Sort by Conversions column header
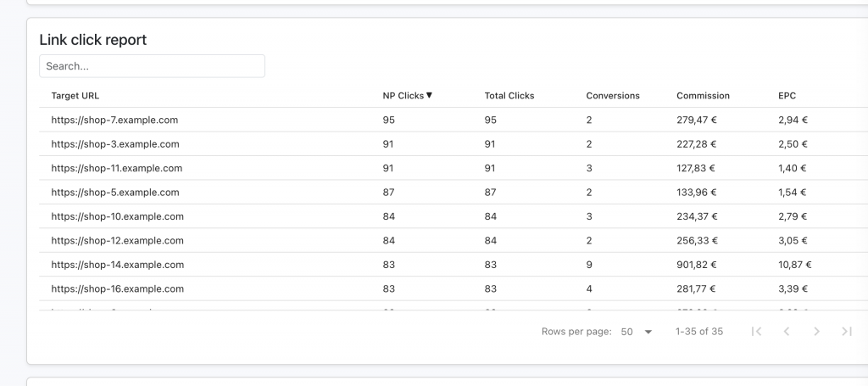This screenshot has height=386, width=868. click(x=612, y=96)
